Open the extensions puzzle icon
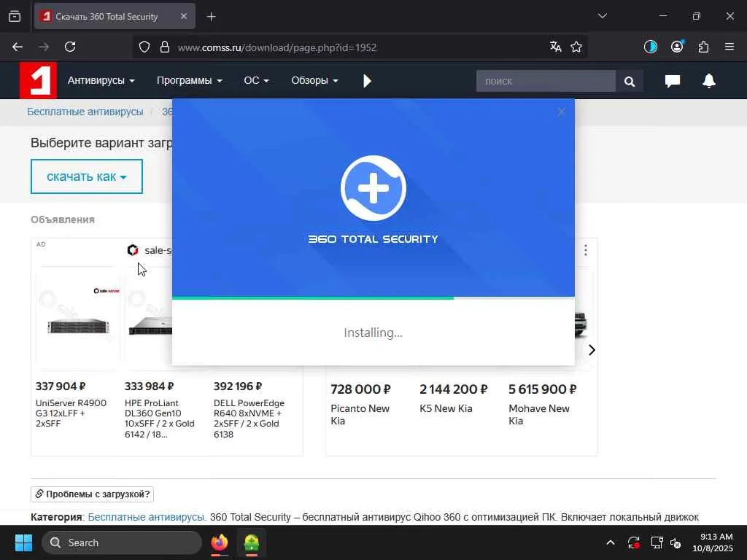 click(704, 47)
